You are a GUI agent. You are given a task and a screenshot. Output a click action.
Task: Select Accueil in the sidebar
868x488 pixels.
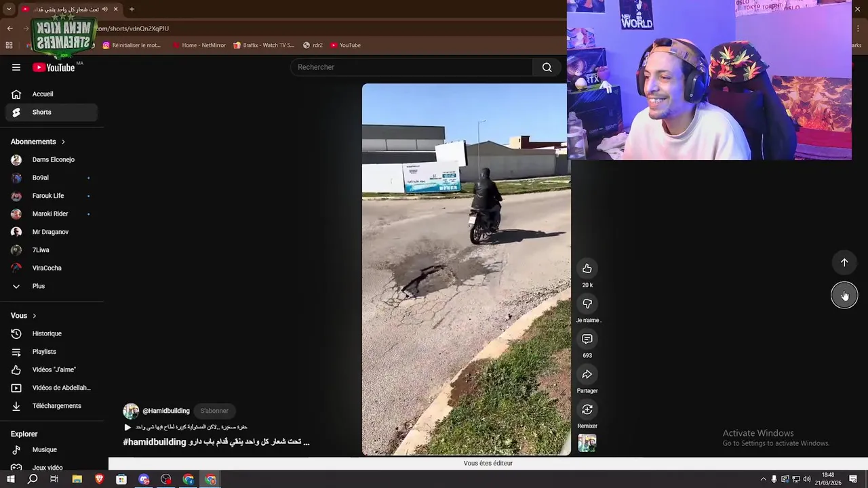pos(52,94)
